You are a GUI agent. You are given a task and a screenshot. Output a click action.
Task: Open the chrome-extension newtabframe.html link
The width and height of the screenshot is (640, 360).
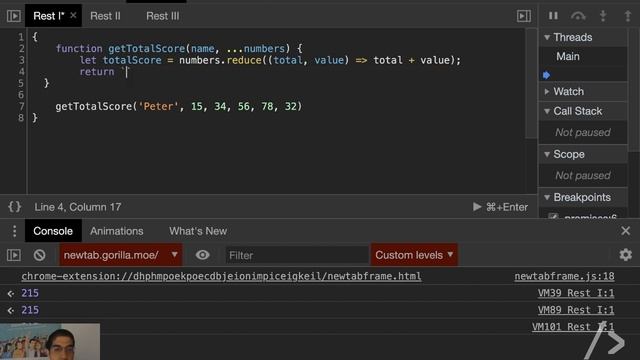point(221,276)
